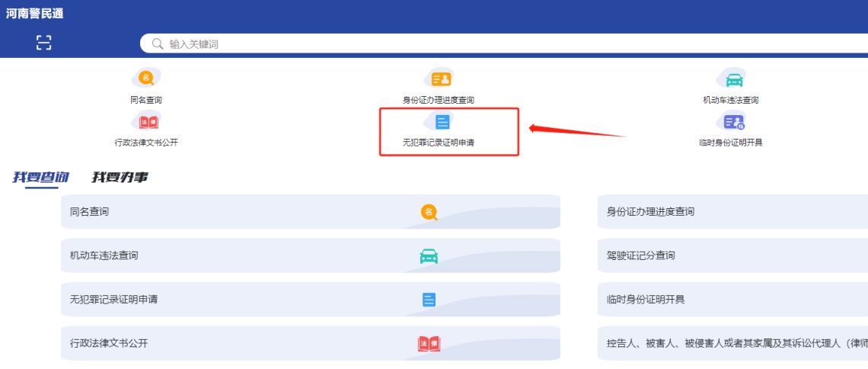
Task: Open 临时身份证明开具 icon in top grid
Action: [731, 121]
